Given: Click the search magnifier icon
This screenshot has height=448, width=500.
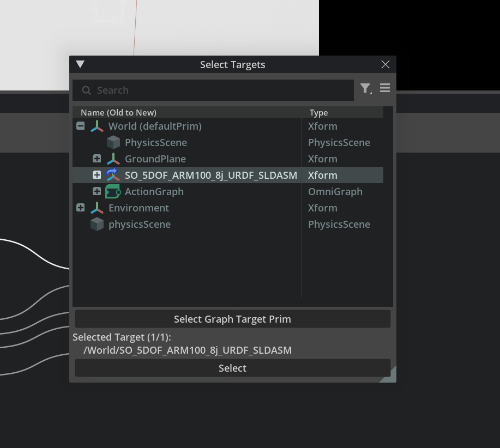Looking at the screenshot, I should pyautogui.click(x=86, y=90).
